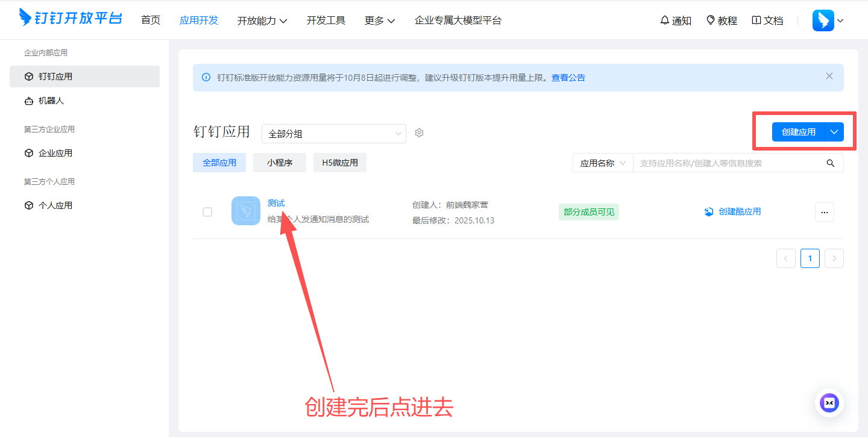Go to previous page arrow
Viewport: 868px width, 439px height.
pyautogui.click(x=786, y=258)
